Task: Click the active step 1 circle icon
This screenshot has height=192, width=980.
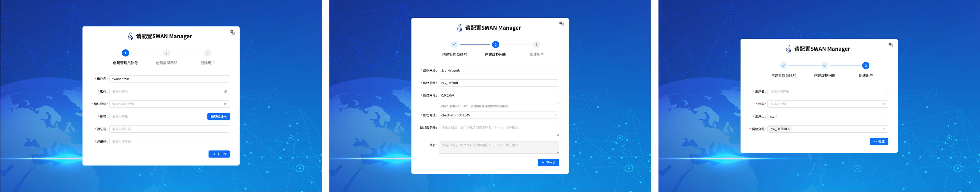Action: 125,53
